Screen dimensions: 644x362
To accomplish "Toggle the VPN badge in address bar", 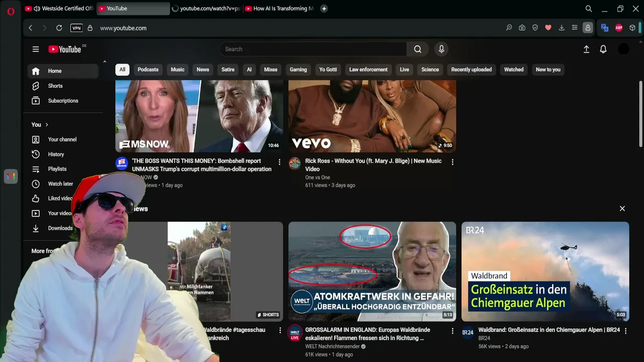I will (76, 28).
